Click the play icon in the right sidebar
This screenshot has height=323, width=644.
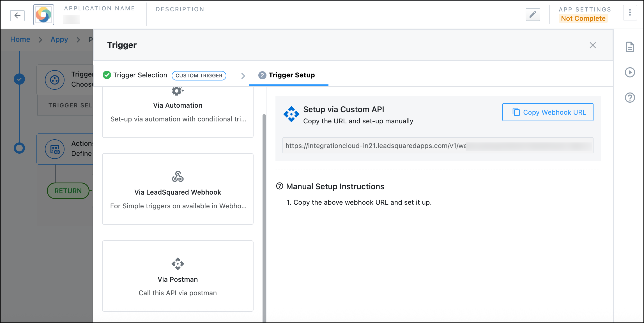(x=630, y=72)
